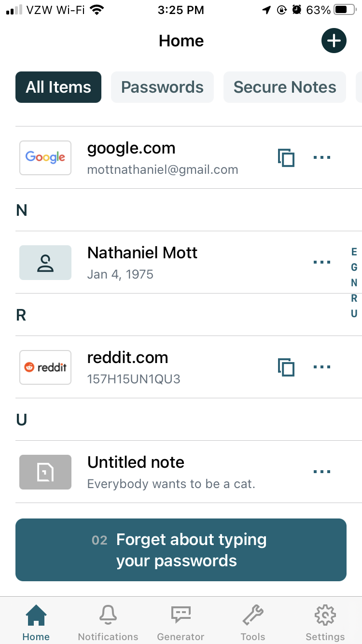Open Settings gear in bottom bar
362x644 pixels.
(325, 622)
